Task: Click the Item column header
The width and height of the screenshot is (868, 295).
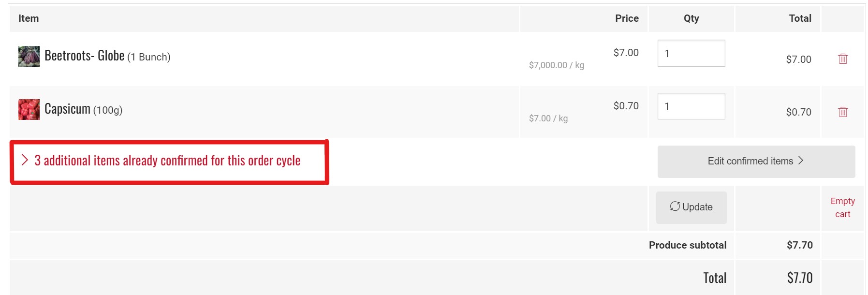Action: point(29,18)
